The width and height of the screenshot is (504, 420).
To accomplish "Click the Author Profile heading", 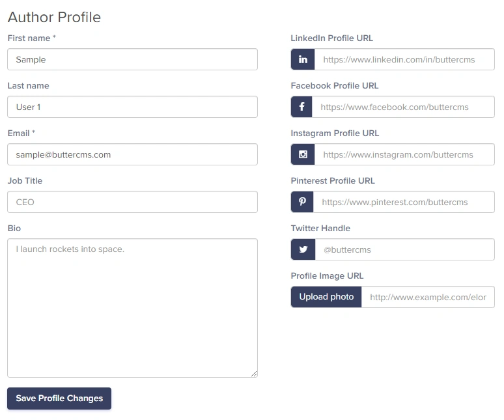I will [x=54, y=18].
